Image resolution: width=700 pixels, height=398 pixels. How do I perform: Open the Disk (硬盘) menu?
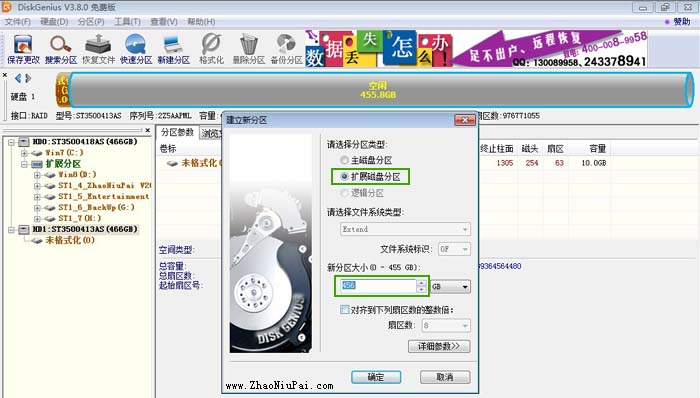coord(54,21)
